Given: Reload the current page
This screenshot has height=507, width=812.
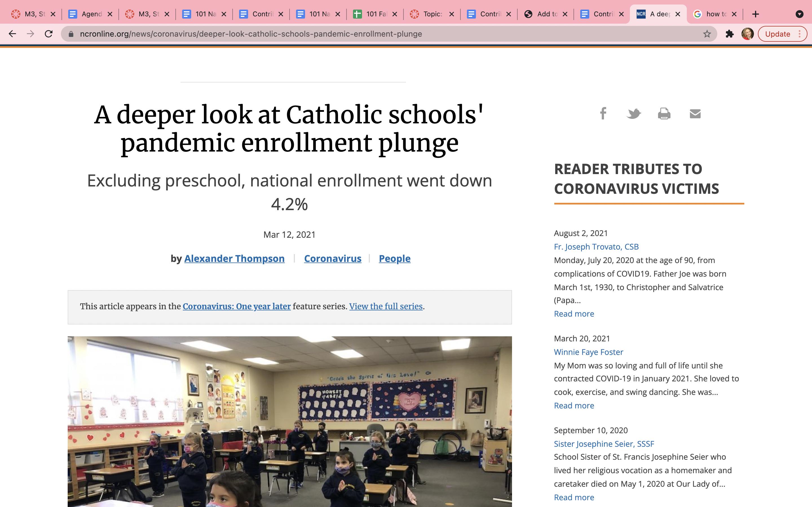Looking at the screenshot, I should (49, 34).
